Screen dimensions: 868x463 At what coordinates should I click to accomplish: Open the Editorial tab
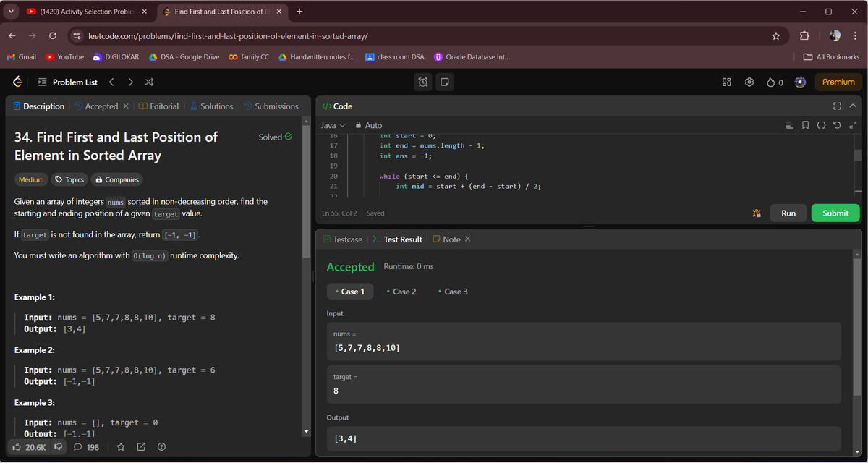point(158,106)
